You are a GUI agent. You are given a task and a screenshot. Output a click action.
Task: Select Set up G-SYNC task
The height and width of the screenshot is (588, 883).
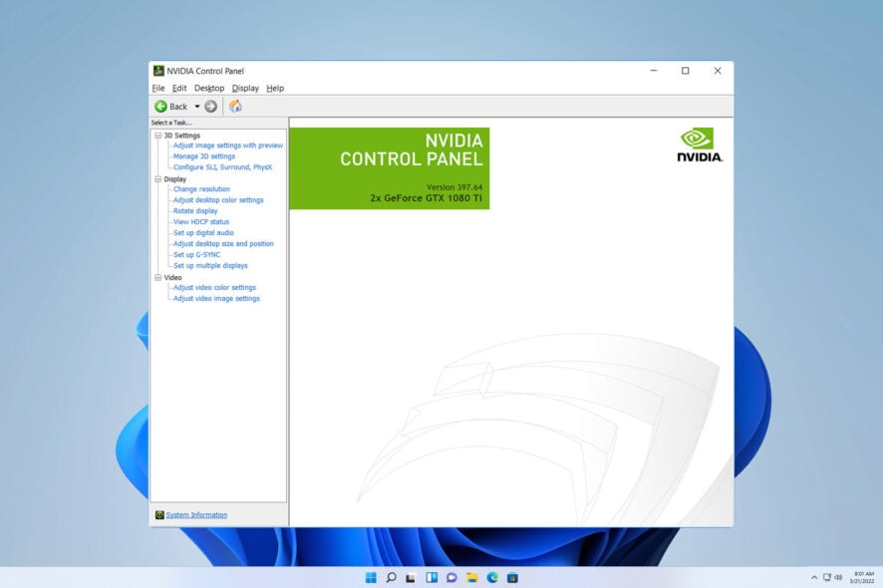(x=196, y=254)
